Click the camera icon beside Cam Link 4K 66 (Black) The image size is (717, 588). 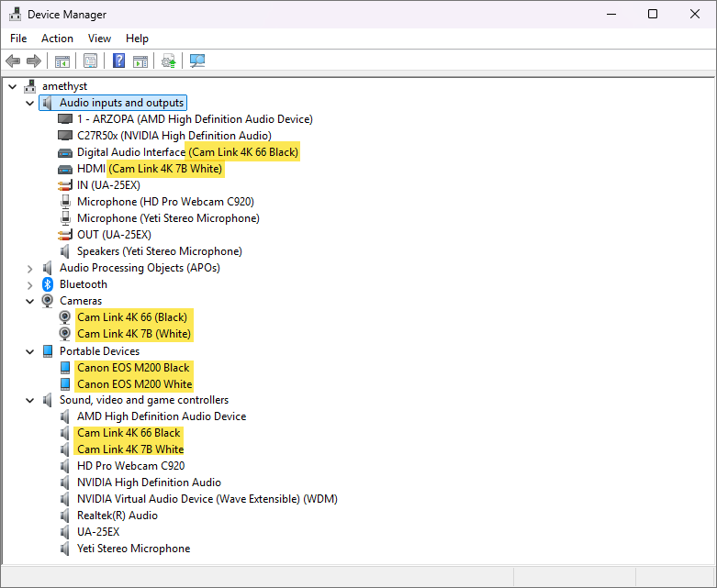tap(65, 317)
